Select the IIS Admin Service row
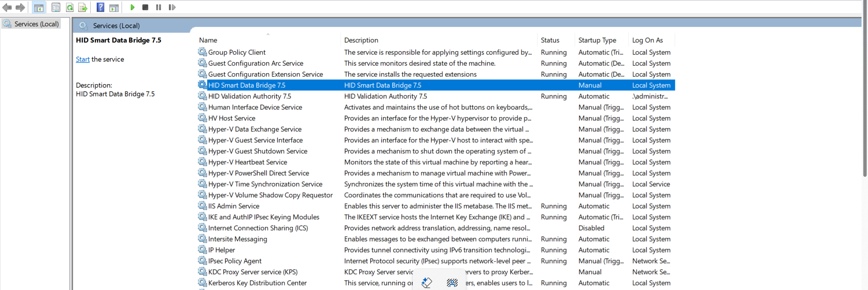The height and width of the screenshot is (290, 868). click(234, 206)
